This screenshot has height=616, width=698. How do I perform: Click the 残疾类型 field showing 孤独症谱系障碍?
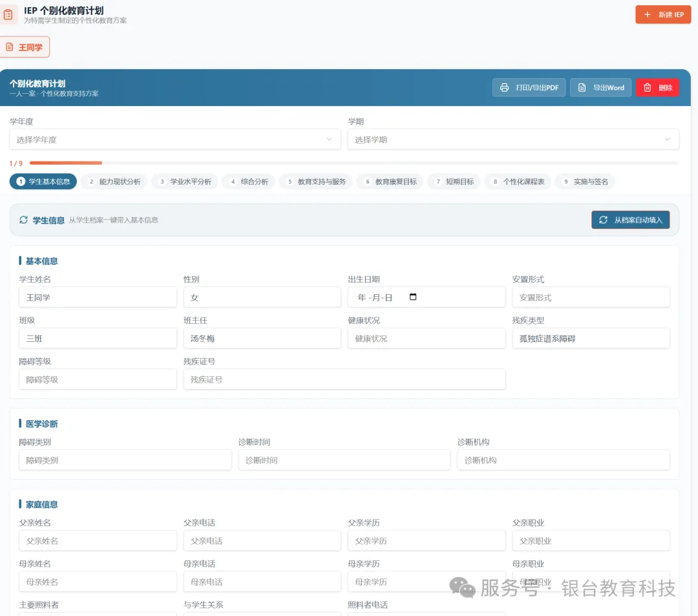tap(591, 338)
